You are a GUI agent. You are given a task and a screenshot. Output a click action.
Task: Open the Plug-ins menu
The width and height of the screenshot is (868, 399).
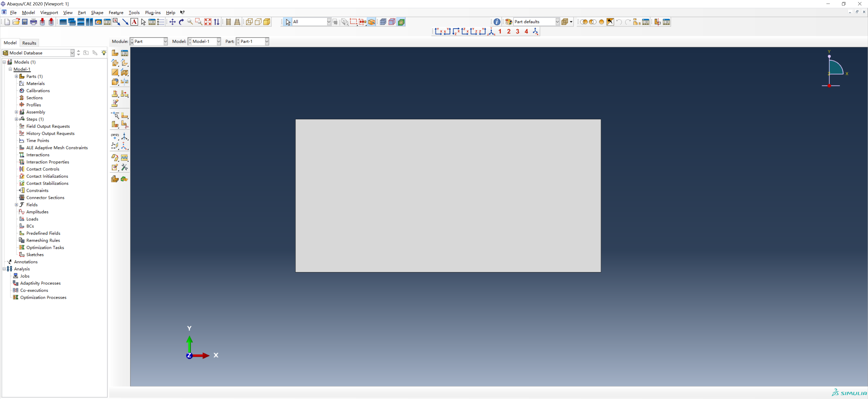point(153,12)
